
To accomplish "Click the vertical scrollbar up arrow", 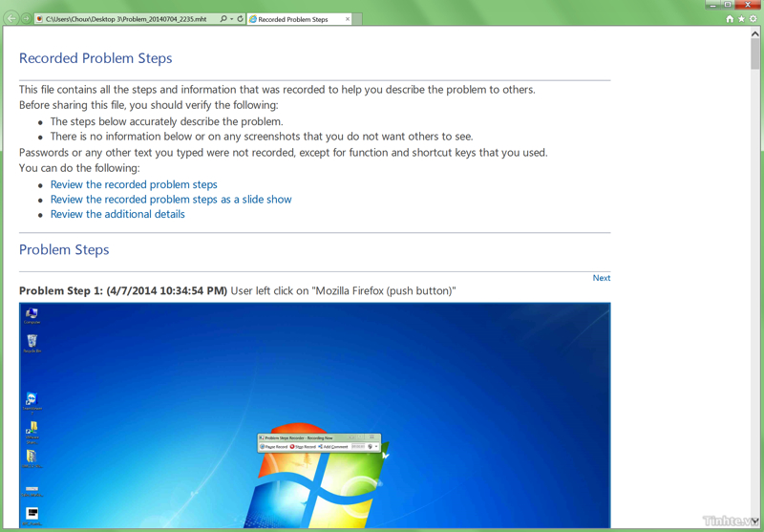I will pos(755,33).
